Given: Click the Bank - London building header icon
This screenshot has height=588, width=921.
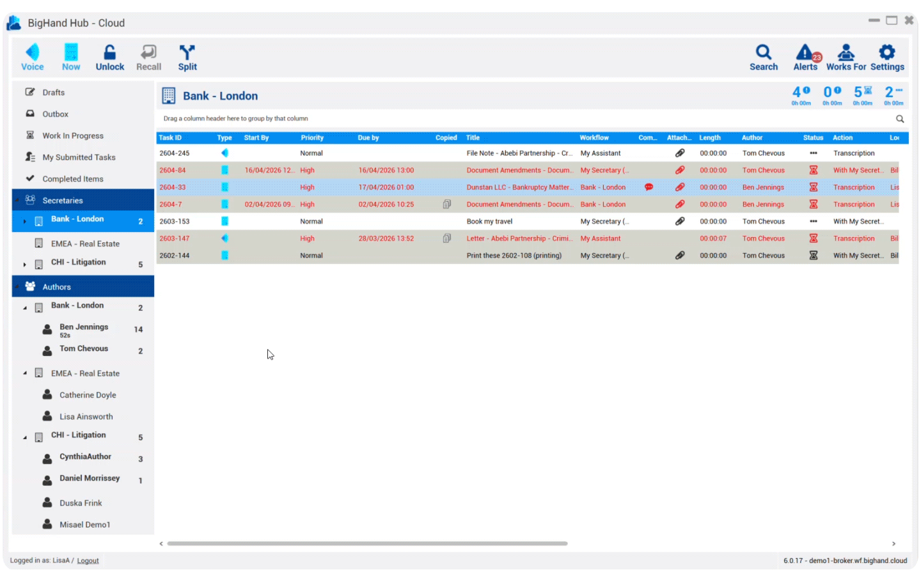Looking at the screenshot, I should pyautogui.click(x=168, y=96).
